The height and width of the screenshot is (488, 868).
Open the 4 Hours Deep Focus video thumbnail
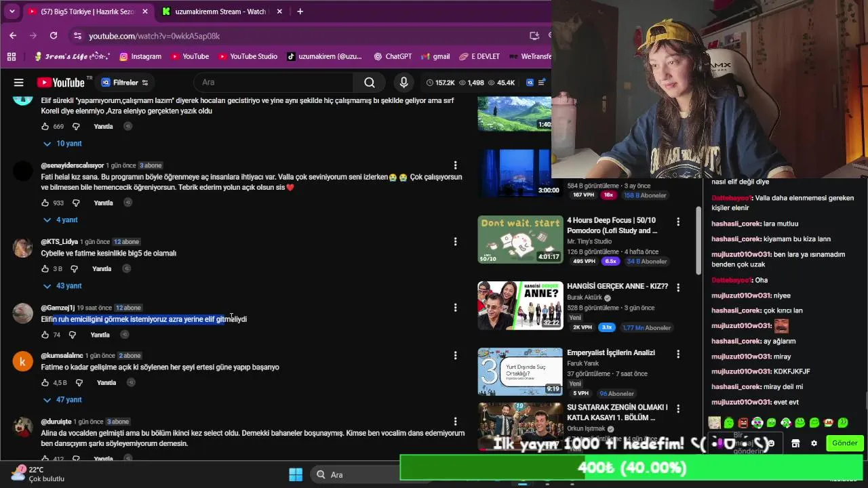coord(520,239)
